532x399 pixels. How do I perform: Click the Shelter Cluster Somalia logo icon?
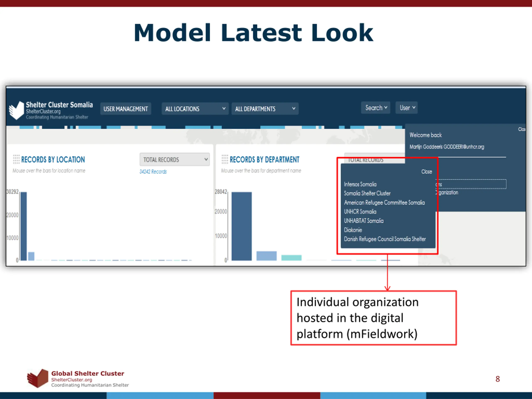coord(17,110)
